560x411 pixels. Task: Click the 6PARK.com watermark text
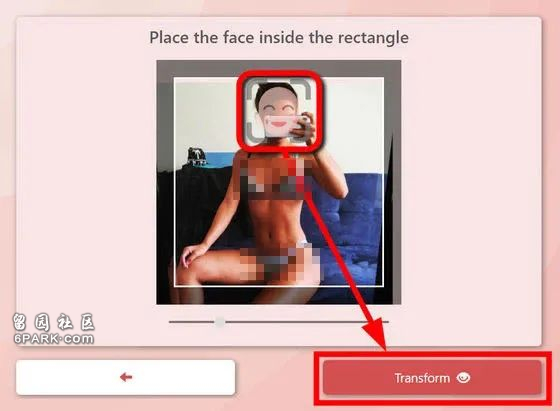[54, 338]
